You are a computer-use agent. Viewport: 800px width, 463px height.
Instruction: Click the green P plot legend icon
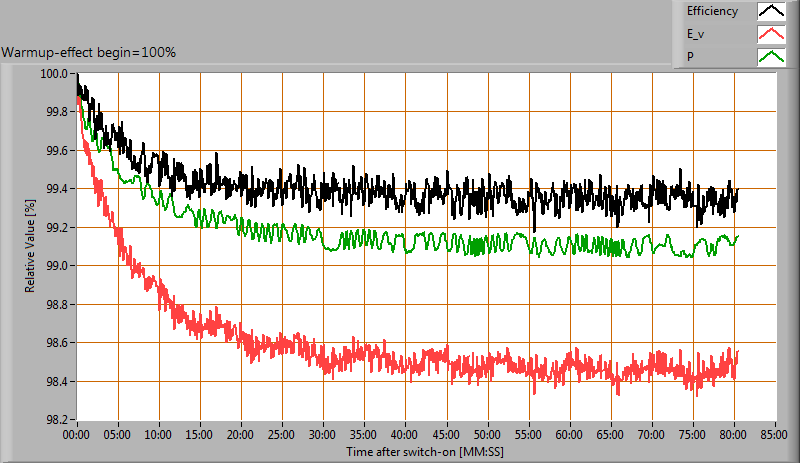(x=770, y=57)
